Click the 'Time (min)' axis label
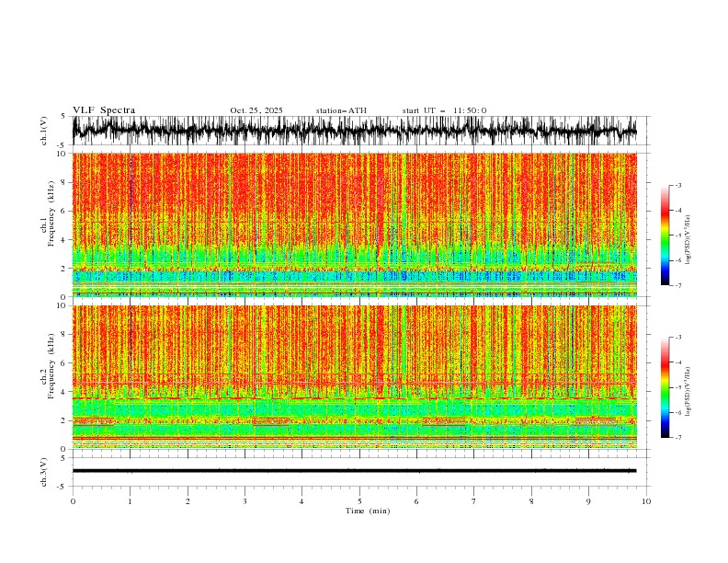728x563 pixels. click(368, 511)
